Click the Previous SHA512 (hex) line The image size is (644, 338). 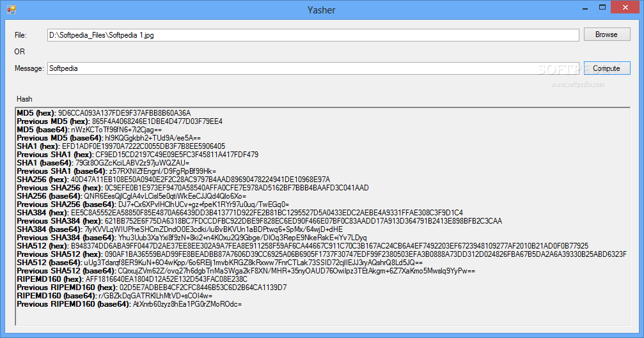click(x=322, y=254)
